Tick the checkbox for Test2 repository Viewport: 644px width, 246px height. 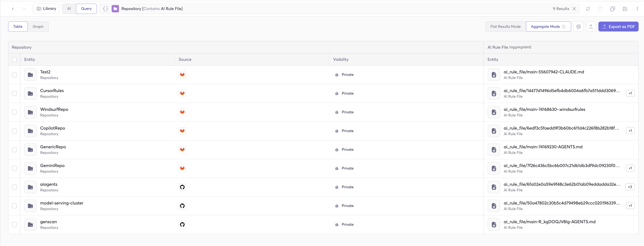(14, 75)
